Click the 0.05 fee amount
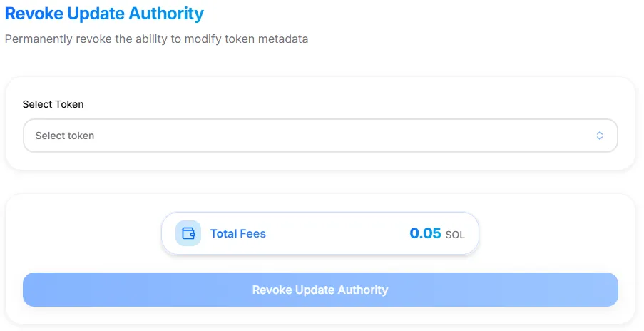Screen dimensions: 644x331 pos(425,233)
